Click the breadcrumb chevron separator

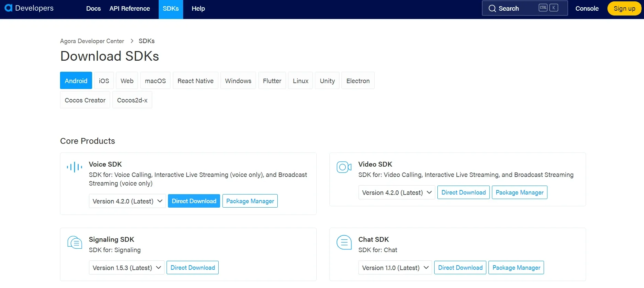[132, 41]
